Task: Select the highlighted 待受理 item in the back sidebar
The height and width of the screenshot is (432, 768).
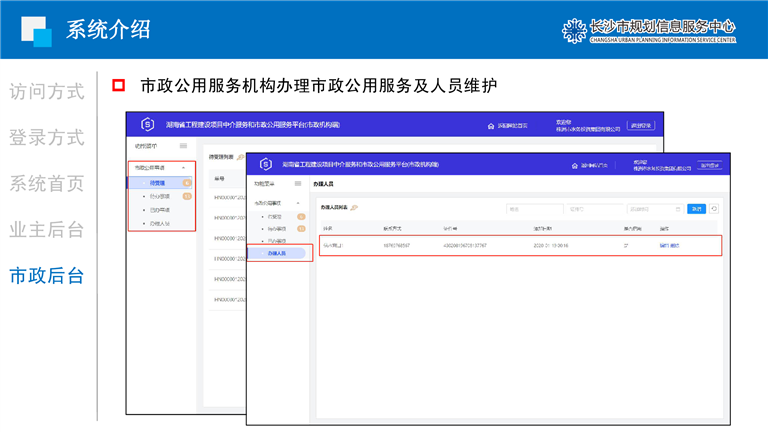Action: click(158, 183)
